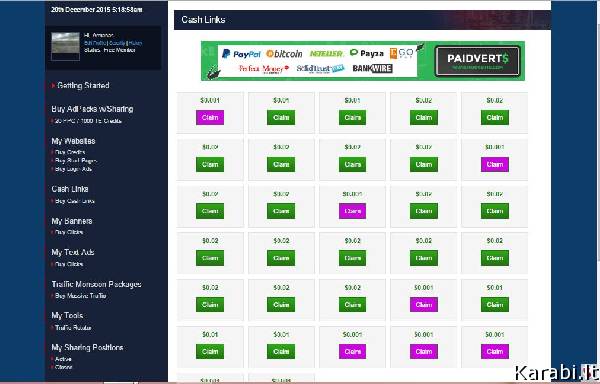
Task: Open My Text Ads section
Action: pos(73,252)
